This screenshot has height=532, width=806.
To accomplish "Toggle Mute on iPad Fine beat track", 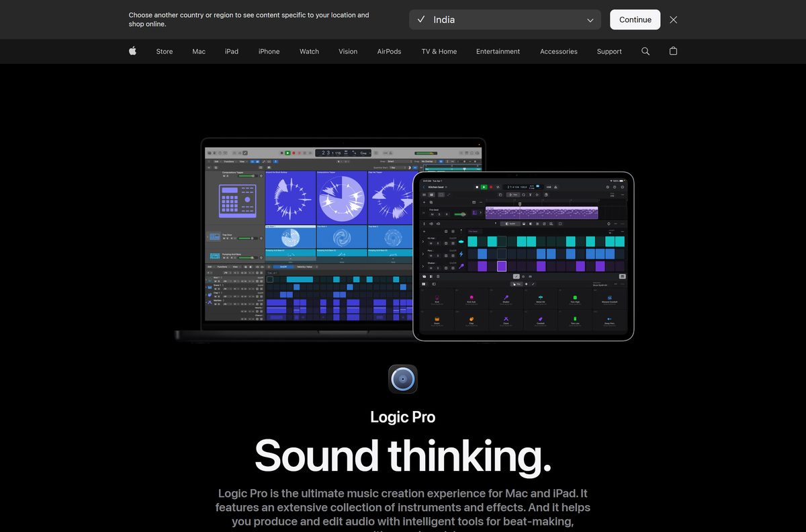I will tap(432, 214).
